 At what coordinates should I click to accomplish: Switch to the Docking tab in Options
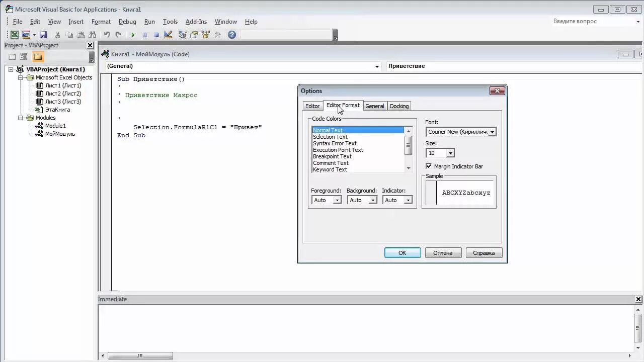pos(399,106)
